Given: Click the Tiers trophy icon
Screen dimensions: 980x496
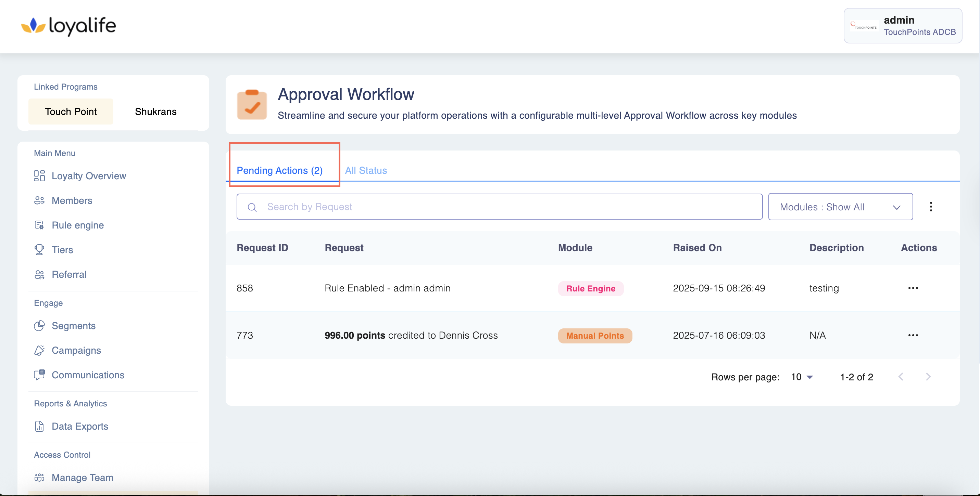Looking at the screenshot, I should (39, 250).
